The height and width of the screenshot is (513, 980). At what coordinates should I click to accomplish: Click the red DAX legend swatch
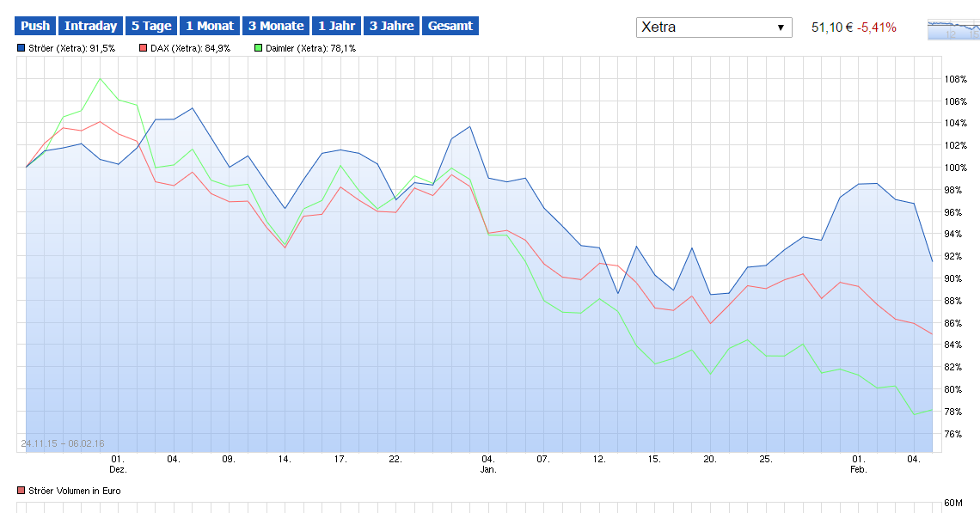coord(143,49)
